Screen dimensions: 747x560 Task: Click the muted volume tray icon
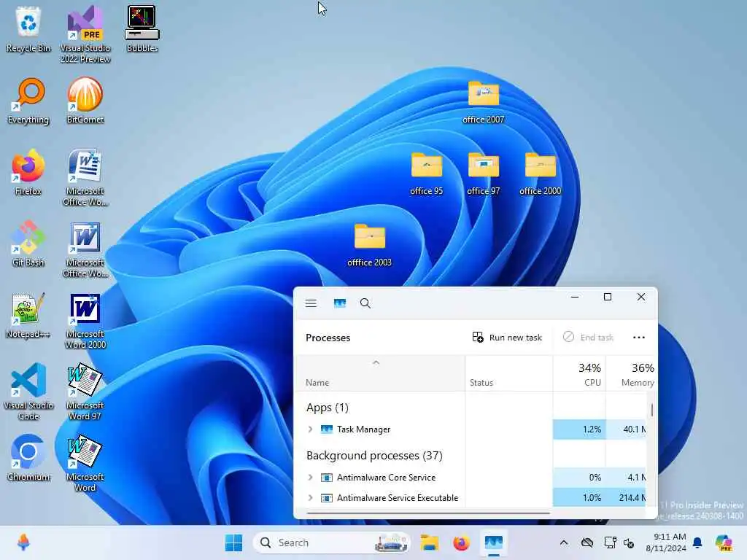click(x=629, y=542)
